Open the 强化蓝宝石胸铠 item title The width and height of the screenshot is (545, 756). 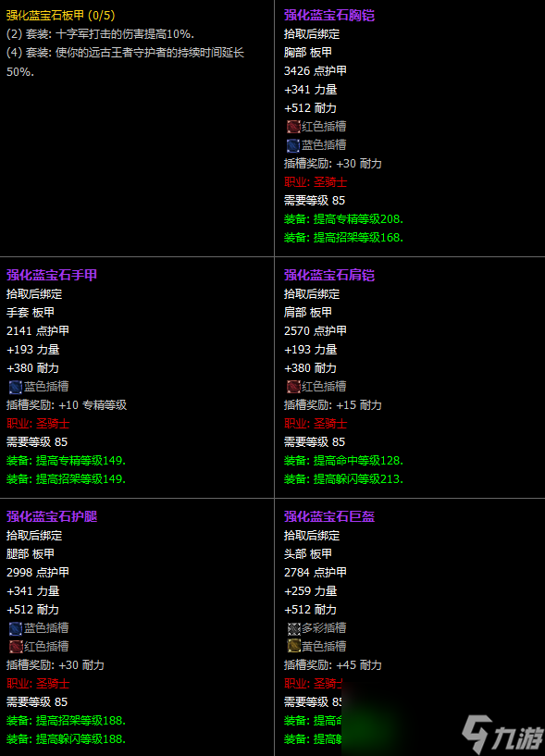pyautogui.click(x=329, y=16)
